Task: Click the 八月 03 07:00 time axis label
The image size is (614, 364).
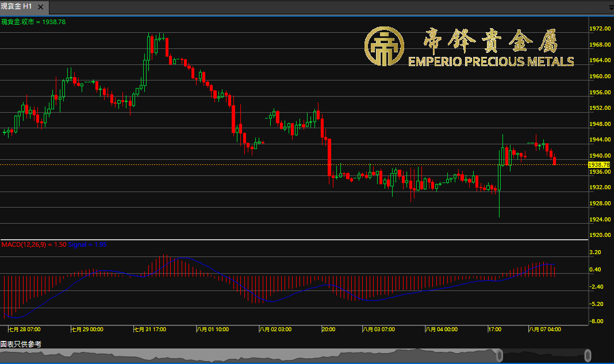Action: (379, 329)
